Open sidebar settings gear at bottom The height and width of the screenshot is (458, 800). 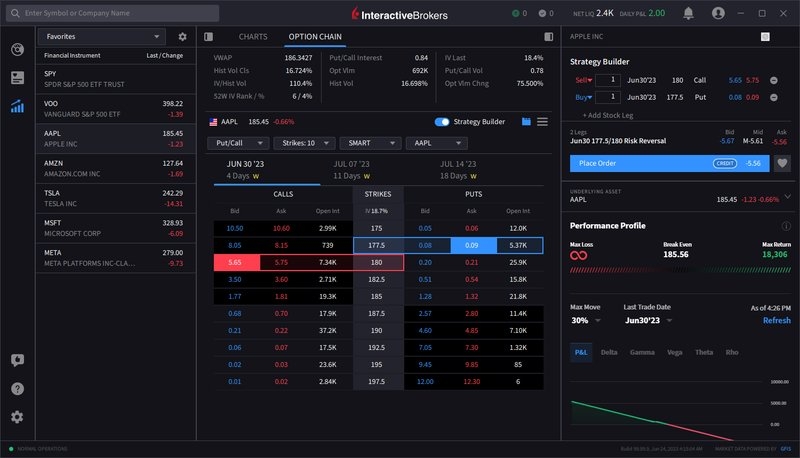coord(17,417)
